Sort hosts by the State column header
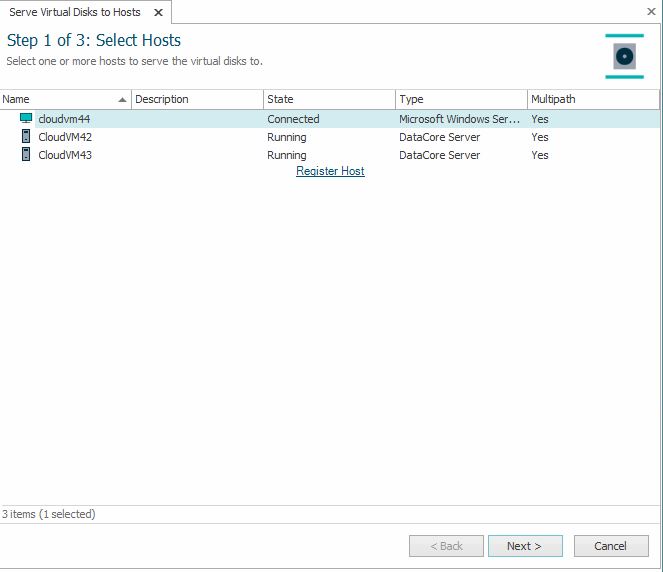 [281, 99]
